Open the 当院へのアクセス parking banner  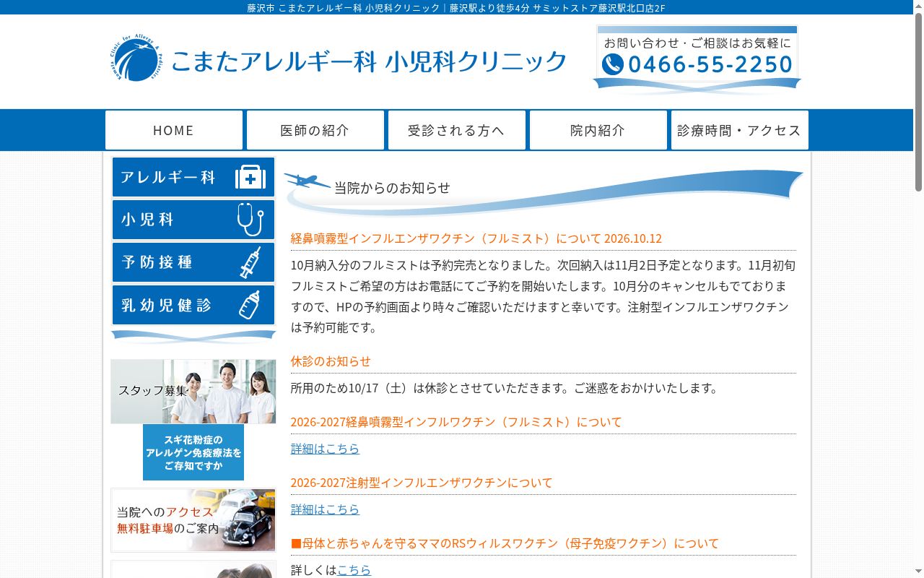(193, 520)
